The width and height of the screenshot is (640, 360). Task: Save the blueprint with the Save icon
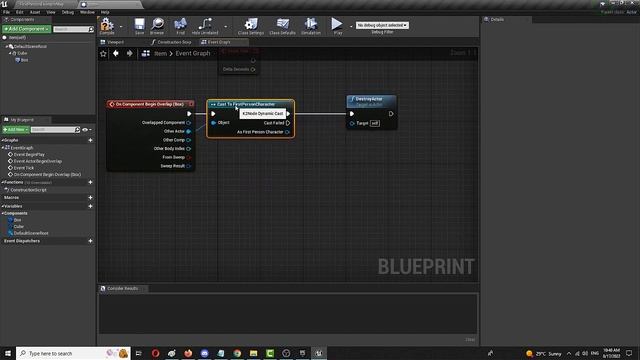coord(139,26)
